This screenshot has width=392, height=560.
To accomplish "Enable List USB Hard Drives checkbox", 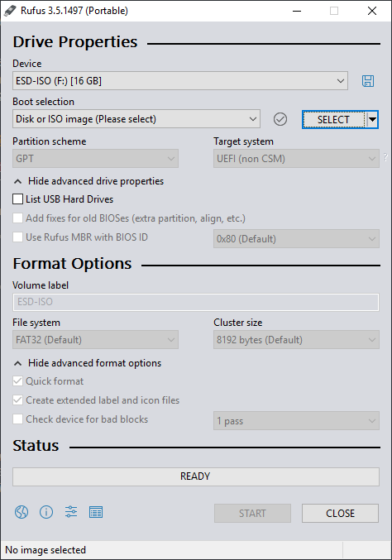I will [17, 199].
